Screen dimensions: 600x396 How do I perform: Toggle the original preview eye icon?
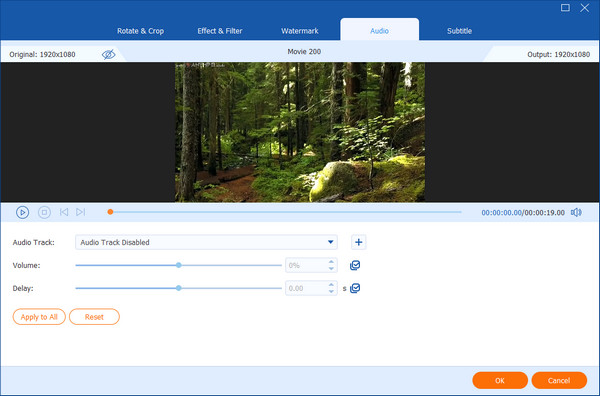[109, 54]
